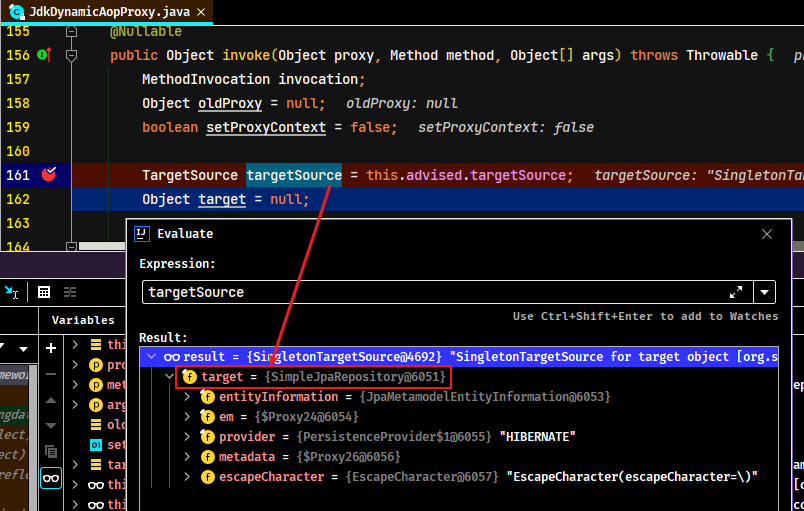
Task: Close the Evaluate dialog
Action: tap(767, 234)
